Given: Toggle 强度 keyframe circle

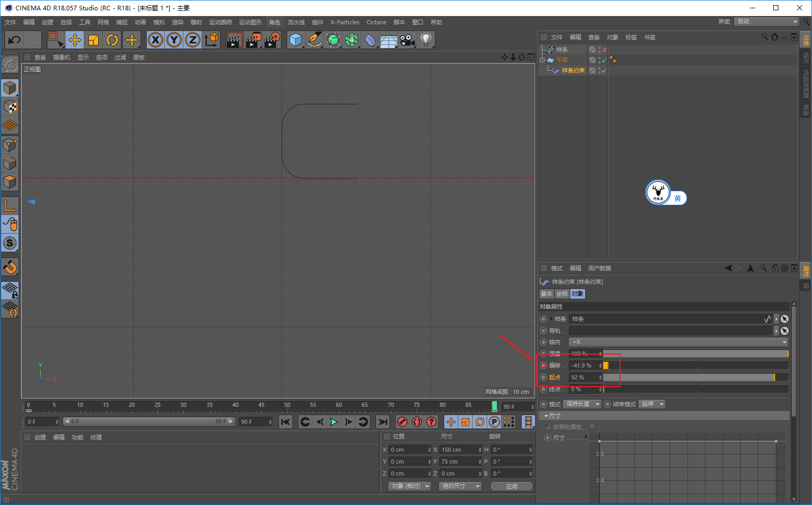Looking at the screenshot, I should coord(543,354).
